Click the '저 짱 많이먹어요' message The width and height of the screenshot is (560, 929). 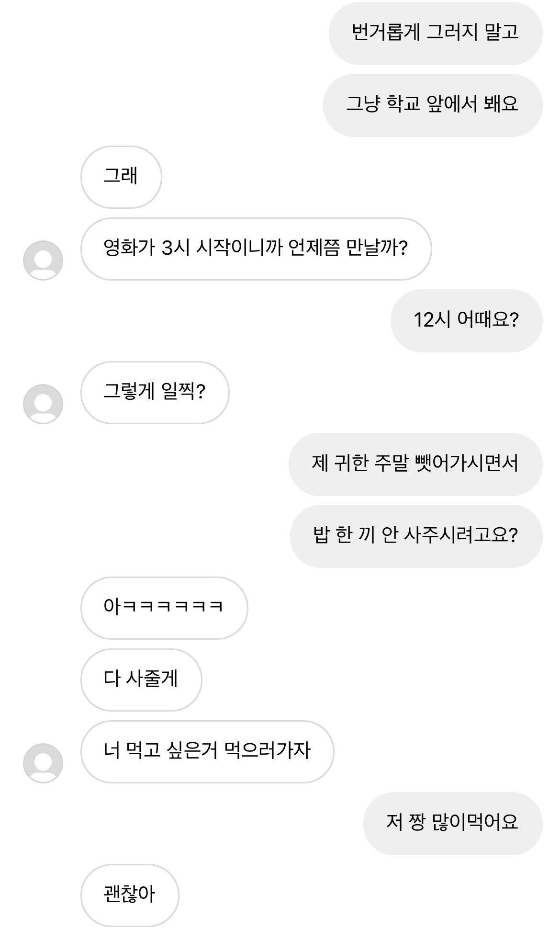point(452,823)
